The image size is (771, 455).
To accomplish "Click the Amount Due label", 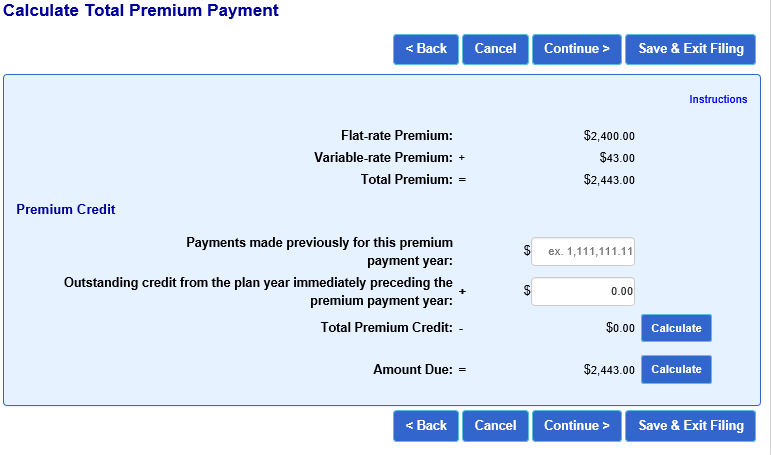I will pos(413,370).
